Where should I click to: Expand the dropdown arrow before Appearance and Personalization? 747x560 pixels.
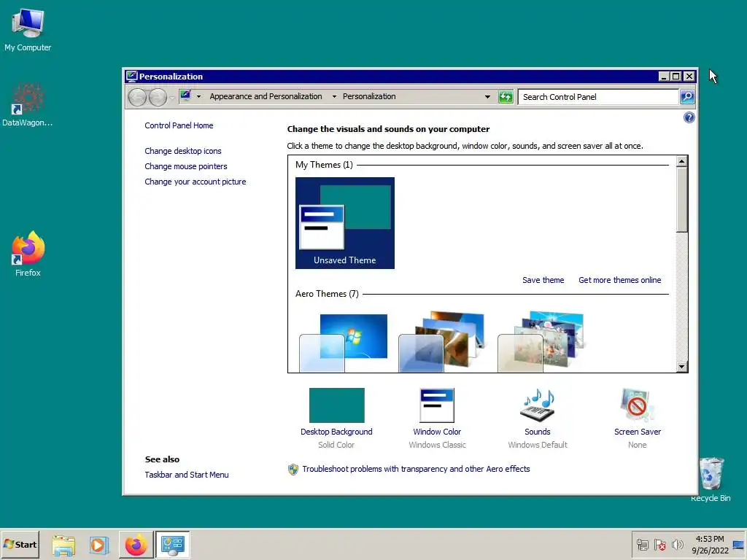click(198, 97)
